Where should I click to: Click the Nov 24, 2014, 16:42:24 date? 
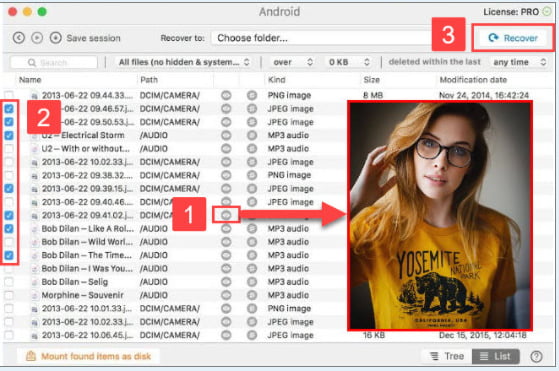tap(484, 95)
